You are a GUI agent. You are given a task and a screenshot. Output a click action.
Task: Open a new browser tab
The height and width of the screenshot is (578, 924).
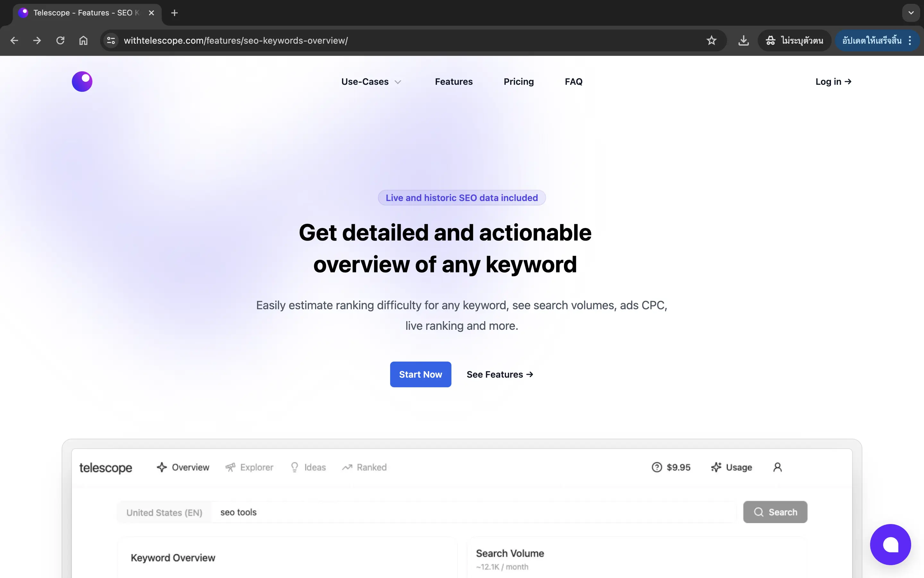pos(175,13)
